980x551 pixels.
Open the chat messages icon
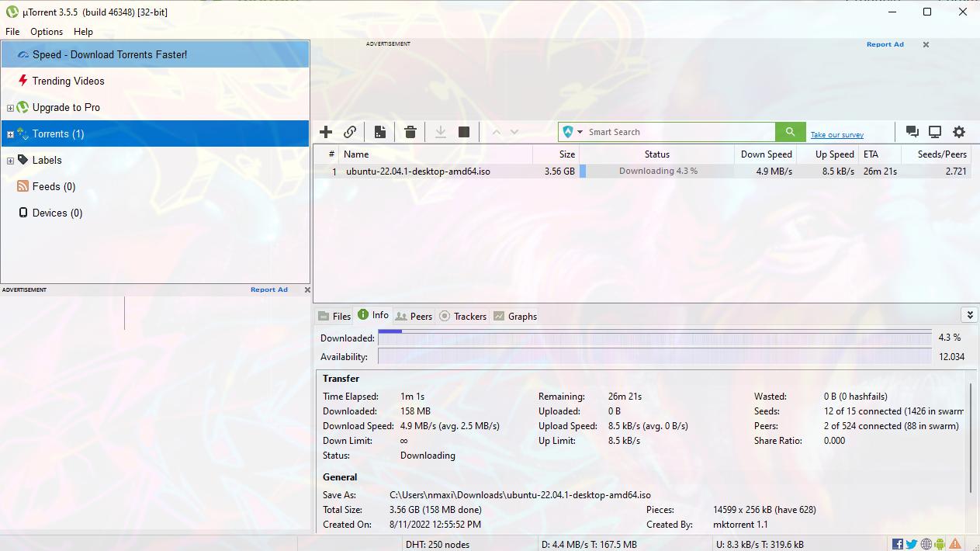(912, 131)
